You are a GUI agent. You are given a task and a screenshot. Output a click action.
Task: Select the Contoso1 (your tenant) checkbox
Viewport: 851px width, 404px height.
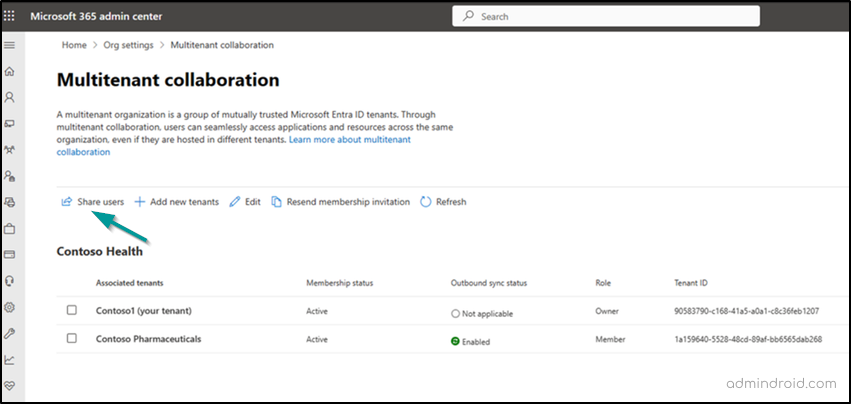click(x=72, y=310)
